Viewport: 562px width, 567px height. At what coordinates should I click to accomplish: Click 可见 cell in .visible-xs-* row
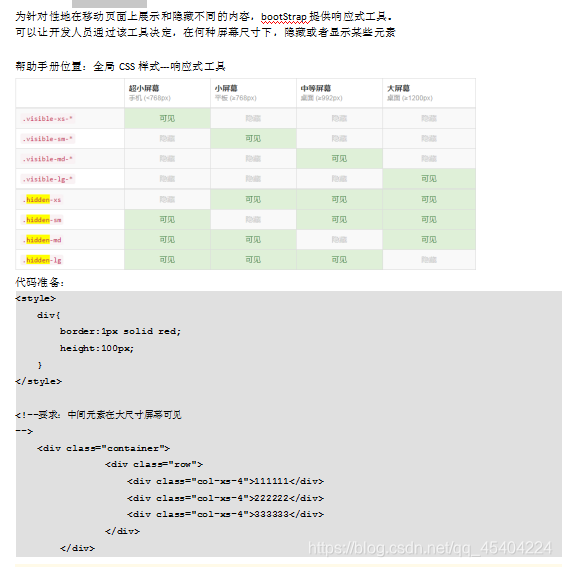coord(167,118)
